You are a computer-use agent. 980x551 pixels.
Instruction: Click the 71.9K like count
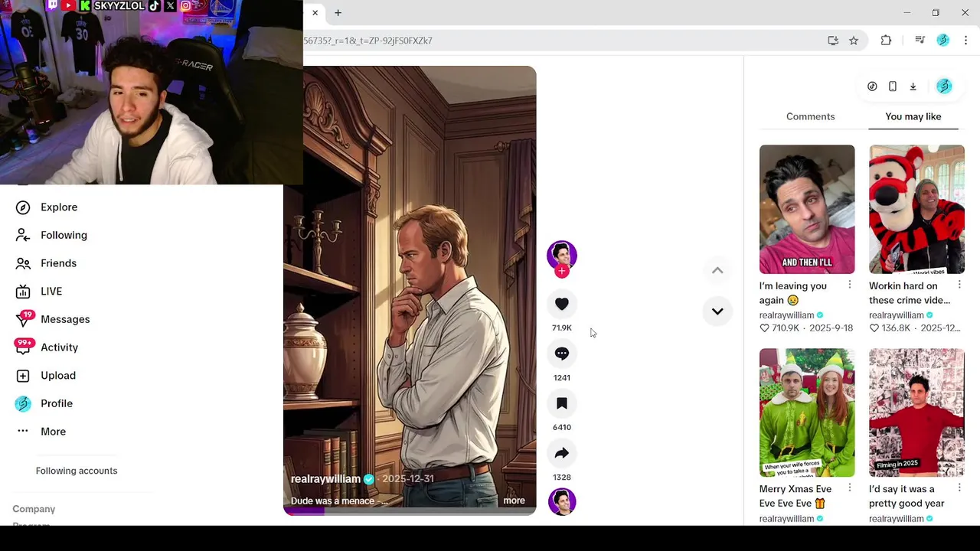point(561,328)
